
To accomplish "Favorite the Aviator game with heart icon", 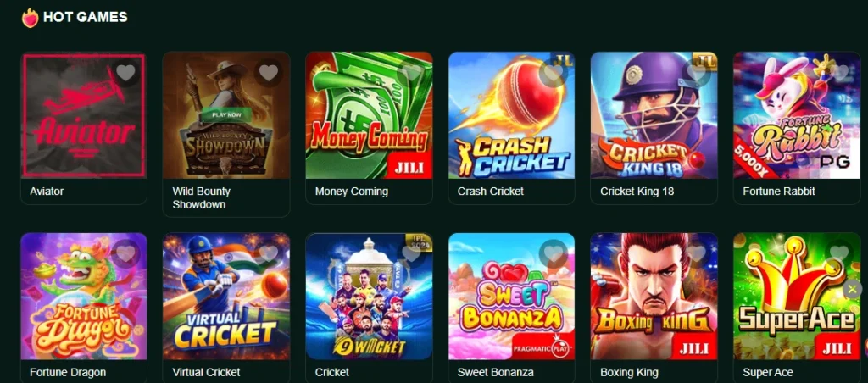I will (x=125, y=73).
